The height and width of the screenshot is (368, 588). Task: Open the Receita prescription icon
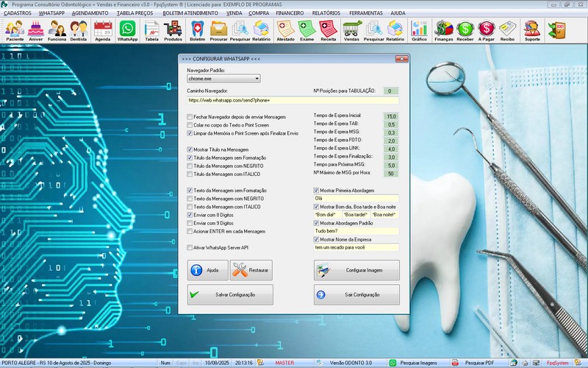pos(329,30)
